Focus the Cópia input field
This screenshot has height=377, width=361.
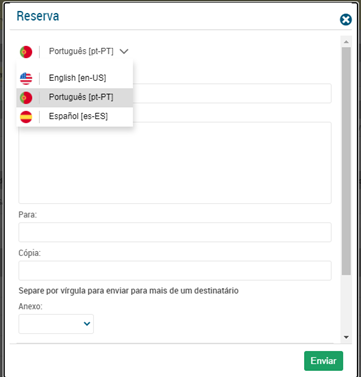point(175,270)
